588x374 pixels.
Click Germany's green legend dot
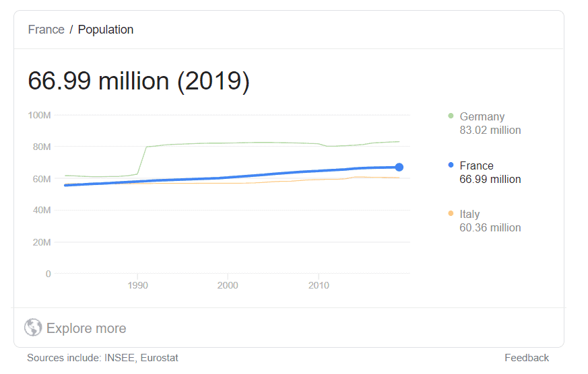451,116
